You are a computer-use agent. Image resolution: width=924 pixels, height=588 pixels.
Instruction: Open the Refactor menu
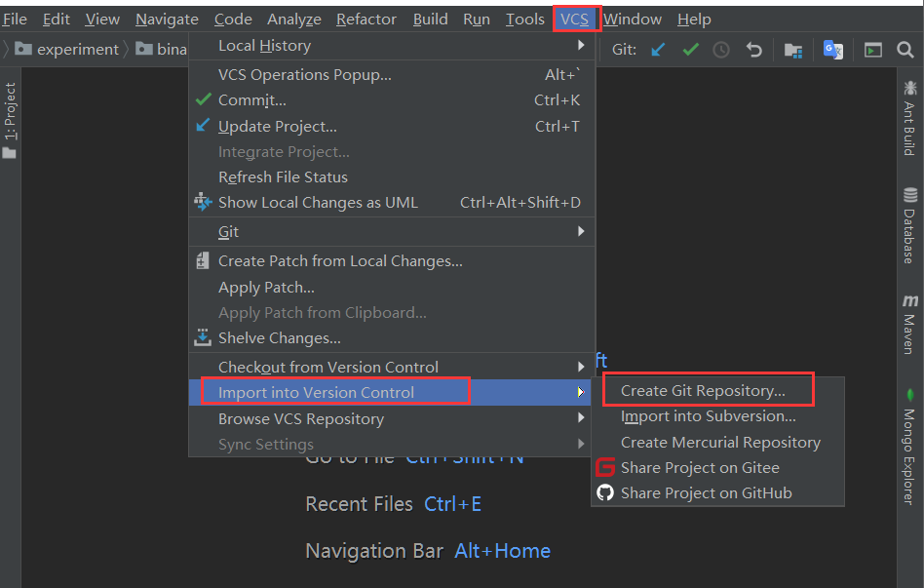[x=366, y=20]
